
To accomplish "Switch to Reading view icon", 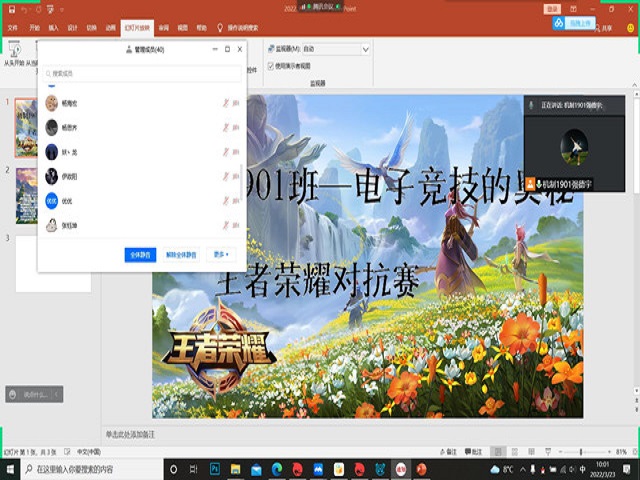I will click(x=531, y=452).
